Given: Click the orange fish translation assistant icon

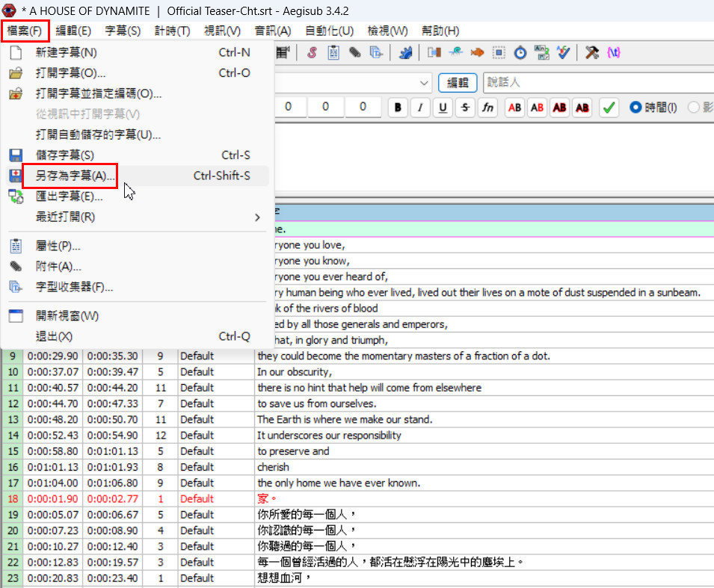Looking at the screenshot, I should [476, 53].
